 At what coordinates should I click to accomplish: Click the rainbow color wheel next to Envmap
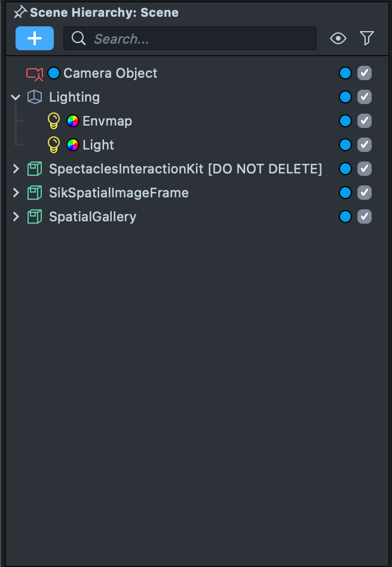coord(73,121)
